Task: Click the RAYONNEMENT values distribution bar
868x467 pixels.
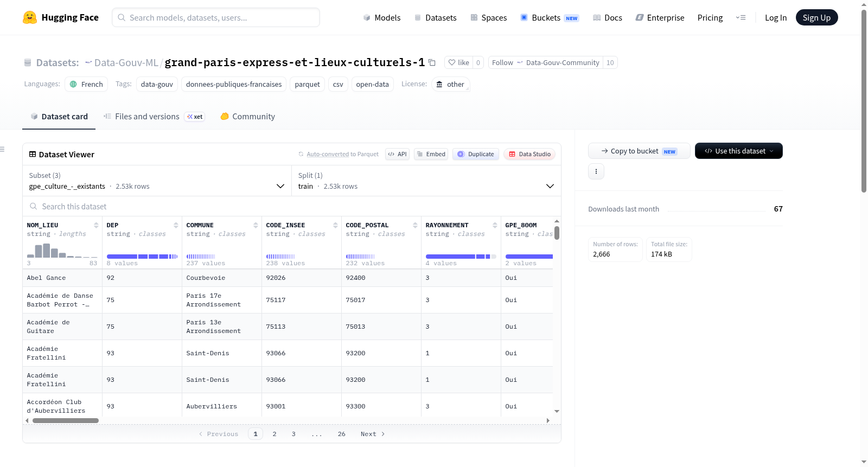Action: coord(461,257)
